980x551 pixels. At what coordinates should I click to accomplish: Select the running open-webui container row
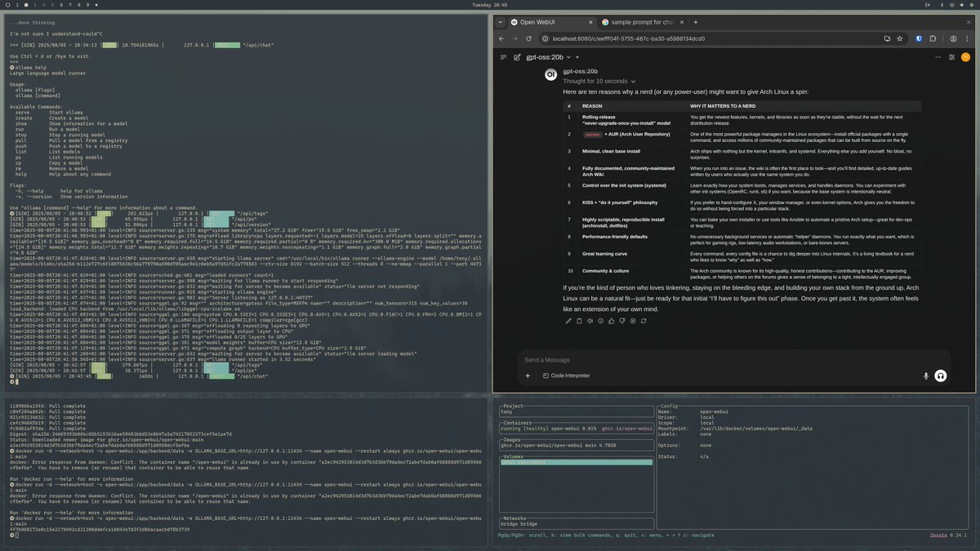576,428
